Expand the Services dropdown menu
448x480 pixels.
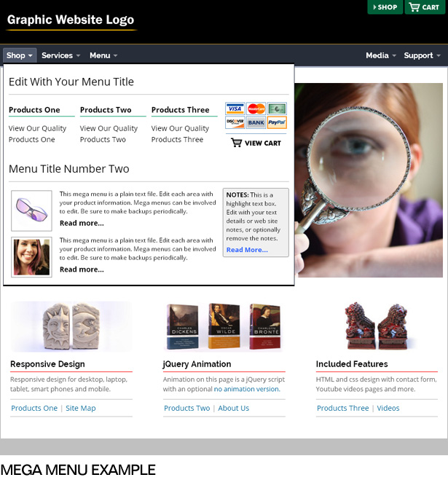[60, 55]
